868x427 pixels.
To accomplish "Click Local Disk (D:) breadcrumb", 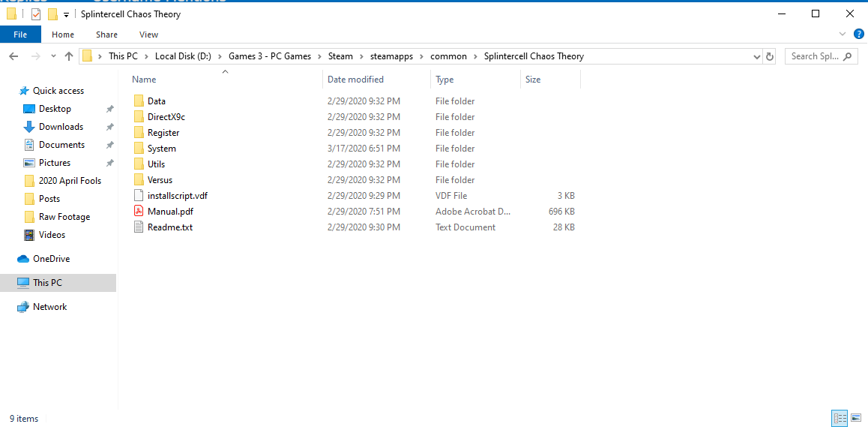I will coord(183,56).
